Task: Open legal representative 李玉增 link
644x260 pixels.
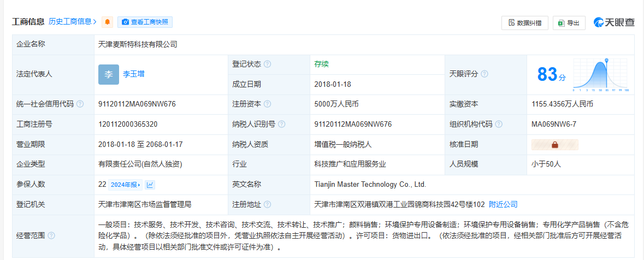Action: pos(134,74)
